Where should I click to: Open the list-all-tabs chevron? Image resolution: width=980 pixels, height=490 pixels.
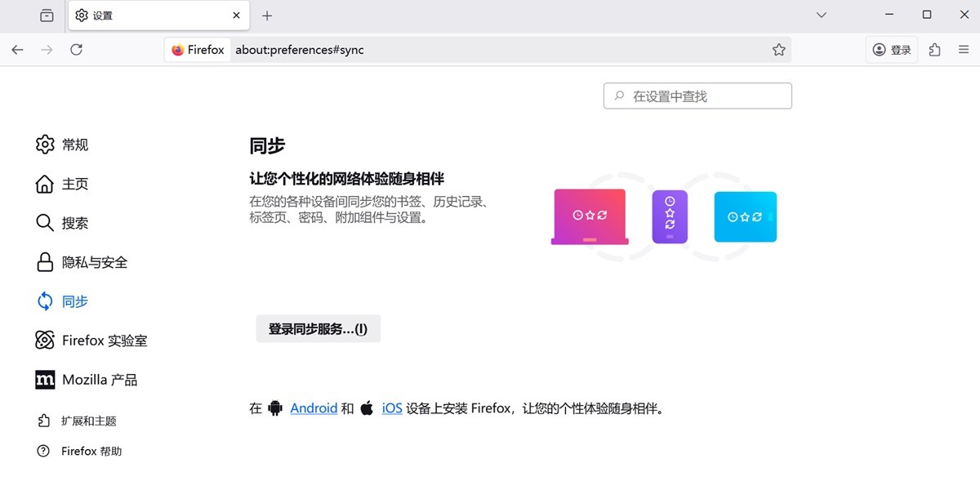coord(821,15)
